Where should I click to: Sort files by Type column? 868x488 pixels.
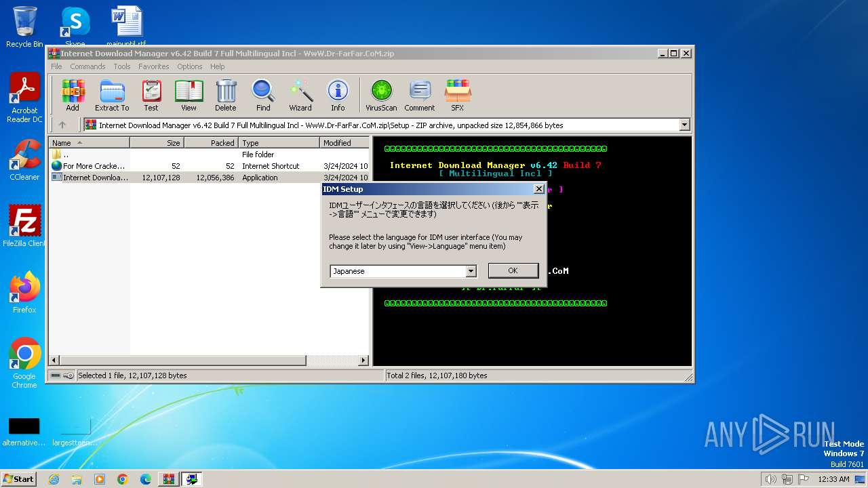(279, 142)
